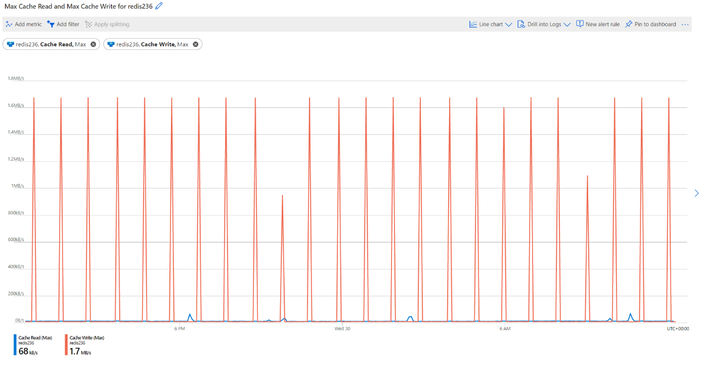Viewport: 702px width, 365px height.
Task: Expand the right-side chevron panel
Action: [696, 193]
